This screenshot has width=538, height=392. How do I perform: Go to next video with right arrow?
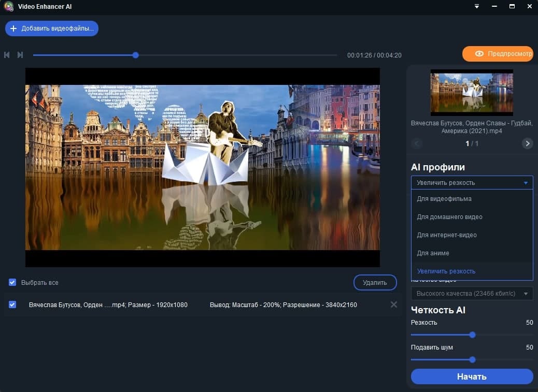[x=527, y=143]
